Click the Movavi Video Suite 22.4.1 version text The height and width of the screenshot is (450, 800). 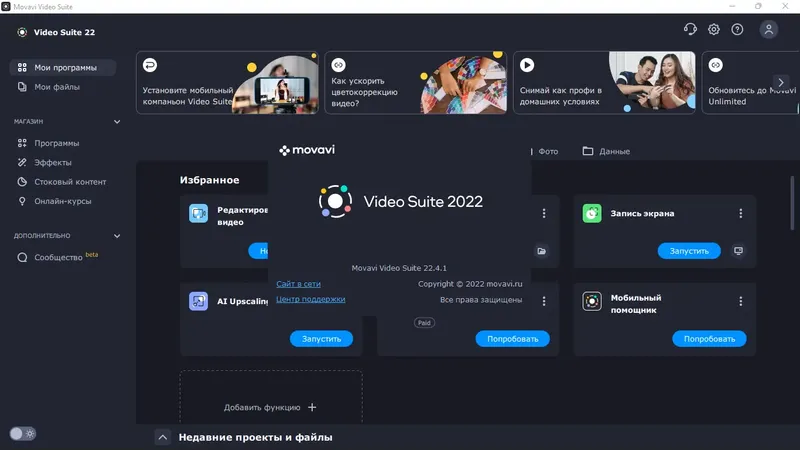pos(399,268)
